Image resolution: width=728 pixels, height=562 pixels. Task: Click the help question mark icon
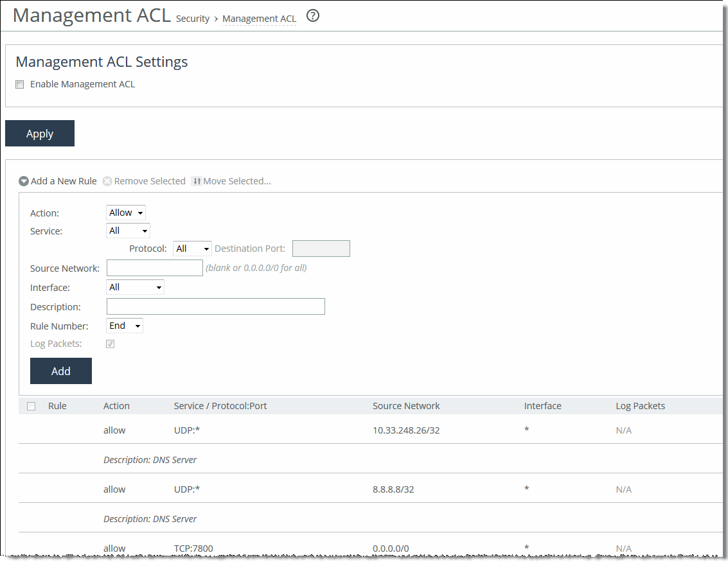click(x=313, y=17)
